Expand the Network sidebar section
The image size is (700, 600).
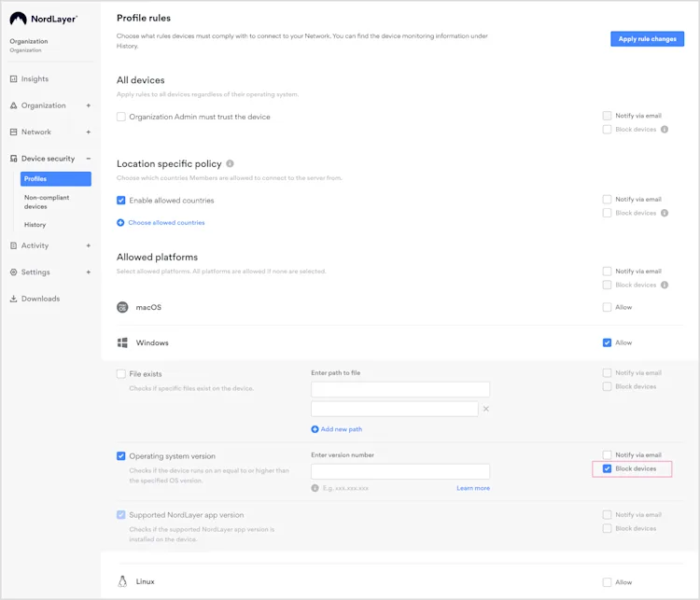click(x=89, y=133)
